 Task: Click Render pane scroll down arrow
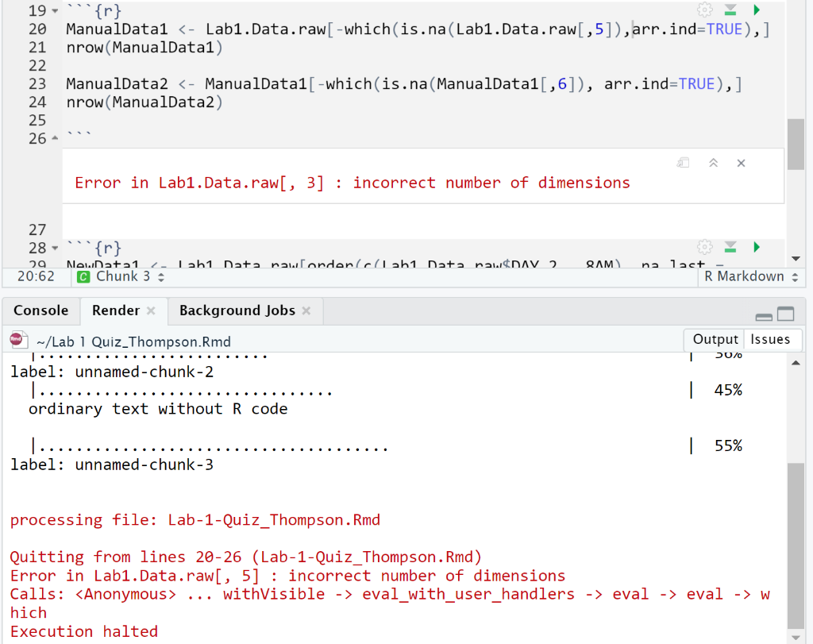coord(796,638)
